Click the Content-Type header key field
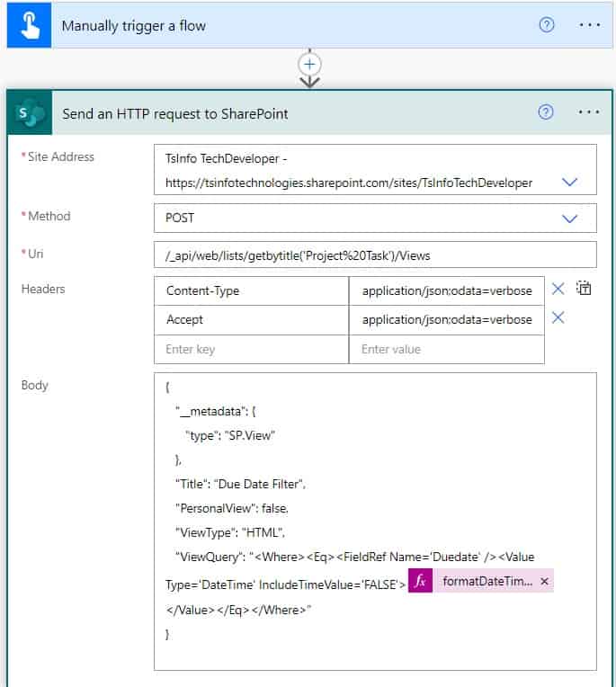Screen dimensions: 616x687 coord(252,291)
